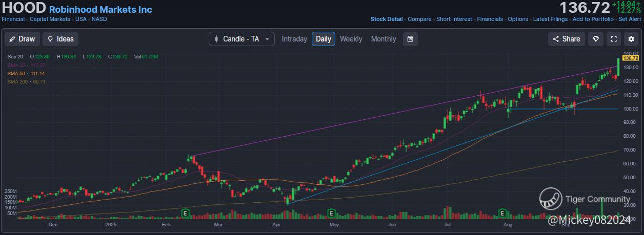Go to Stock Detail
The image size is (644, 235).
coord(387,19)
